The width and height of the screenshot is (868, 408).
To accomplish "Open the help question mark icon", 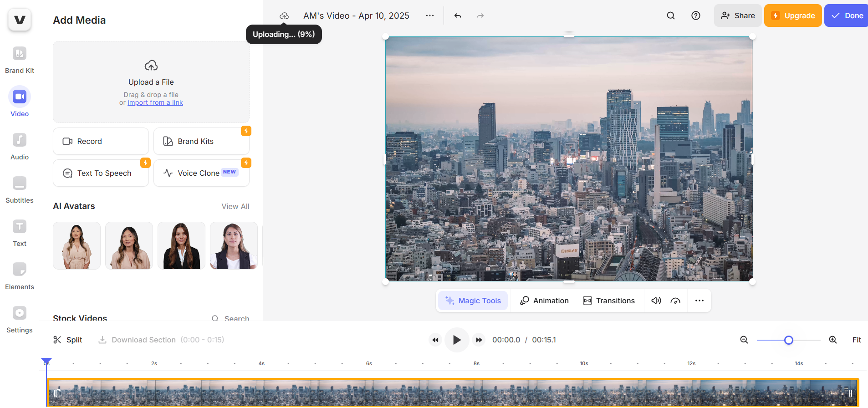I will pos(696,15).
